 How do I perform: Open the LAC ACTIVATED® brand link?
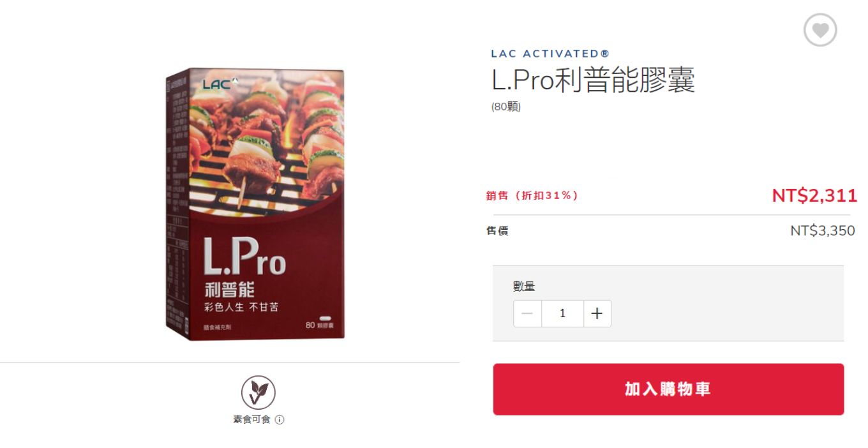coord(550,54)
